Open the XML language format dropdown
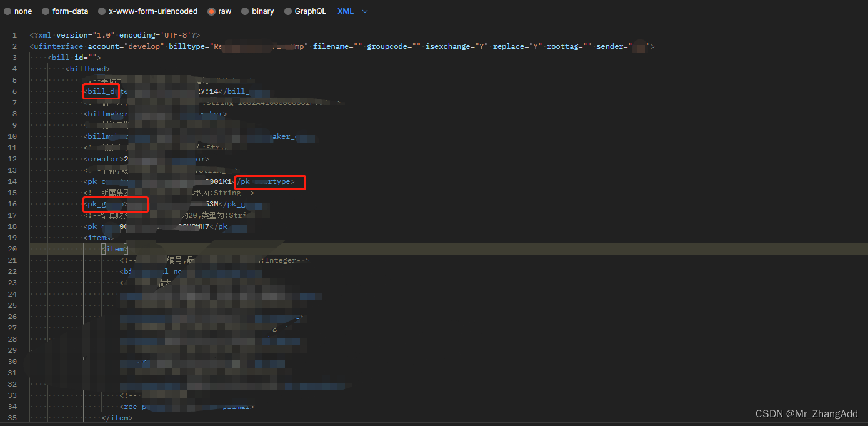The height and width of the screenshot is (426, 868). 345,11
